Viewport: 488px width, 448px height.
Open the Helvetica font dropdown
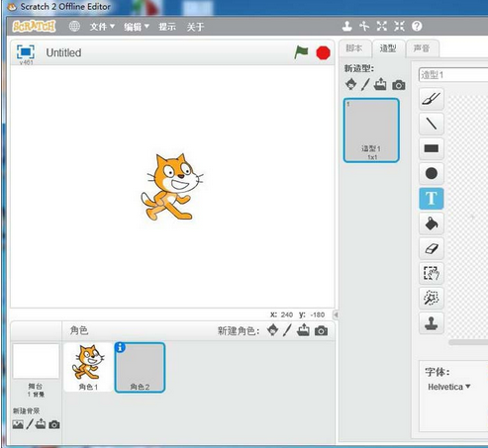(448, 387)
